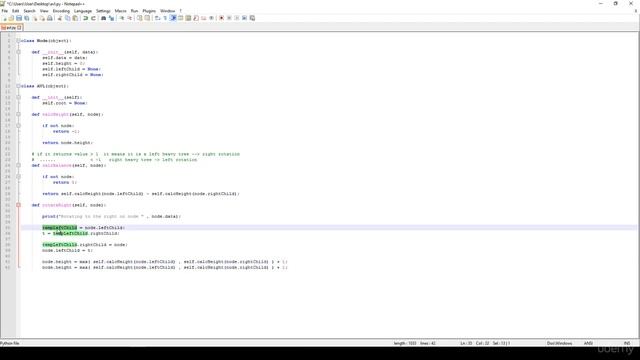Click the 'self.root = None' line
Screen dimensions: 640x360
pos(64,103)
